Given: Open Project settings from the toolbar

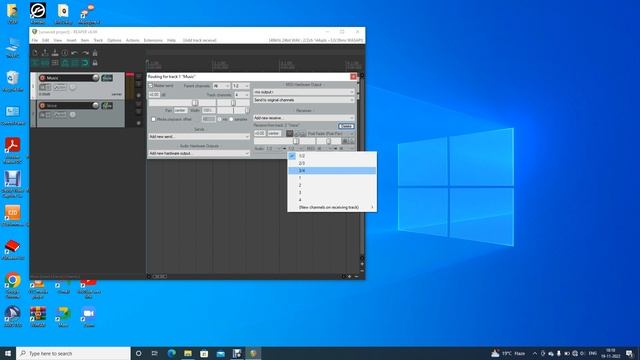Looking at the screenshot, I should click(65, 53).
